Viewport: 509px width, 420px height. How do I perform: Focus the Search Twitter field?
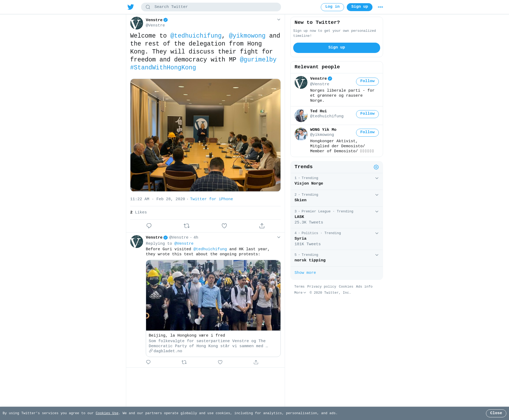[x=211, y=7]
